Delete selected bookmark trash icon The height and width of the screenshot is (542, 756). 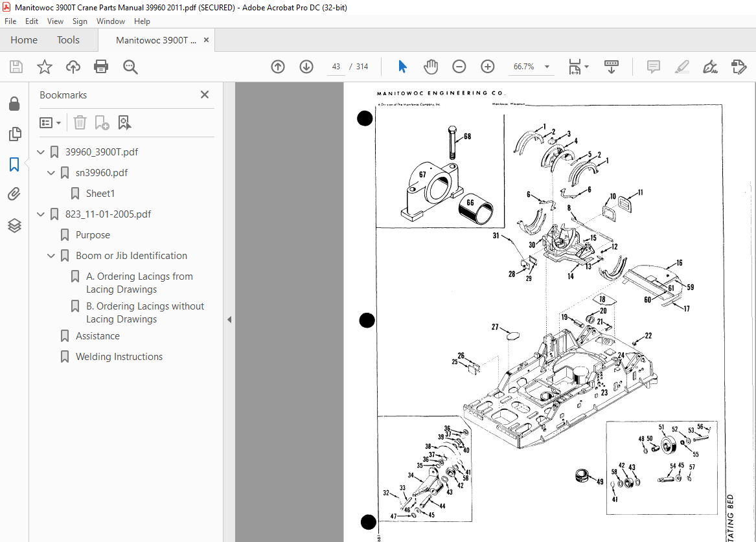pyautogui.click(x=80, y=122)
